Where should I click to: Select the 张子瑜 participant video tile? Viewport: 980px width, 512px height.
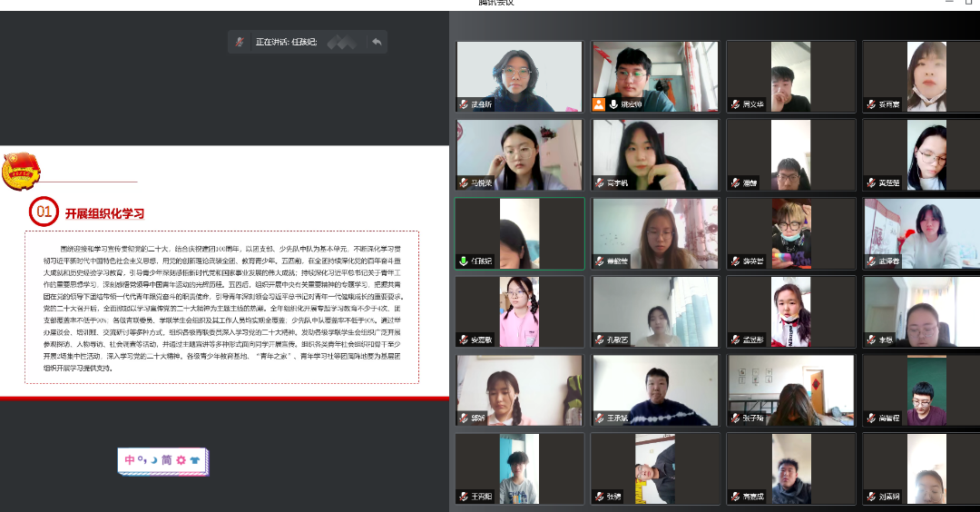(791, 390)
